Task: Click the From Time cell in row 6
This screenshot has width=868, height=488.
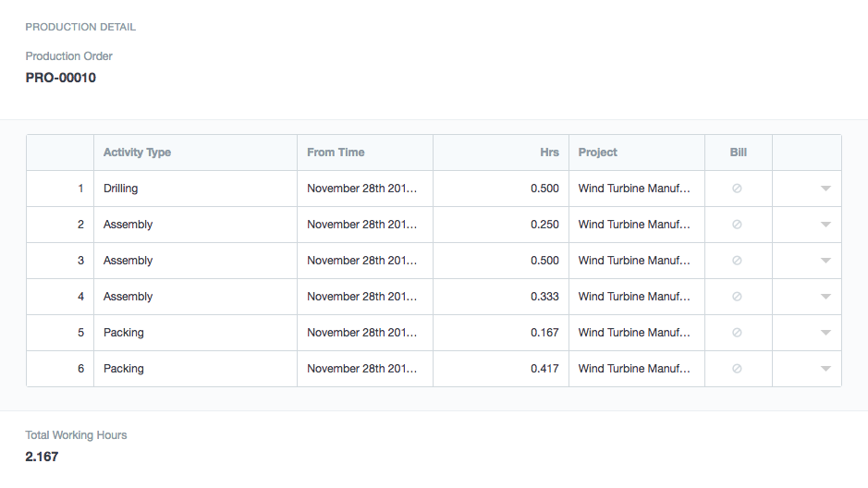Action: click(364, 369)
